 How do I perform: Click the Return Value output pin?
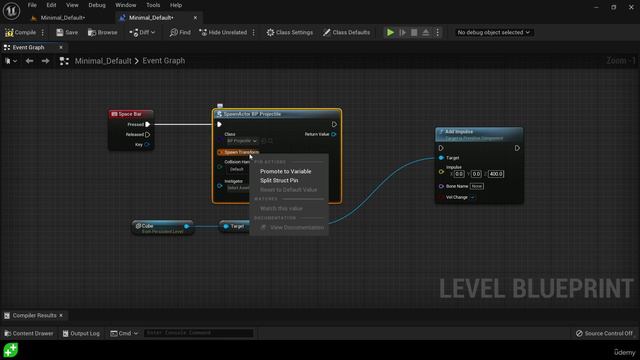[x=334, y=134]
